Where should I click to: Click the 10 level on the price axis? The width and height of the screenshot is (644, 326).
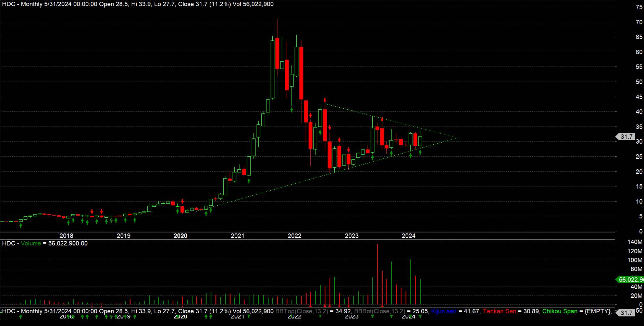tap(639, 202)
